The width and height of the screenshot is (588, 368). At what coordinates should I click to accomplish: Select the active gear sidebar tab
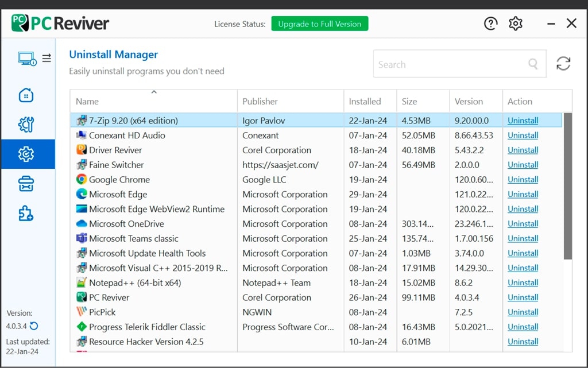coord(26,154)
